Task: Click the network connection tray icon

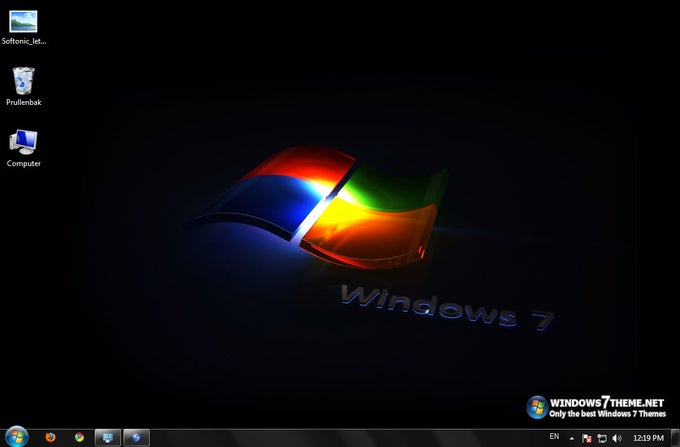Action: click(x=602, y=438)
